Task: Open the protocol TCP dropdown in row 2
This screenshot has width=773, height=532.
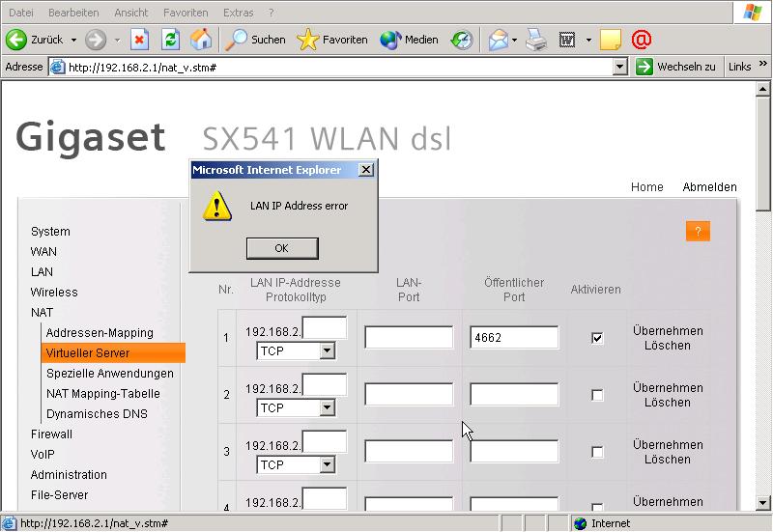Action: coord(327,407)
